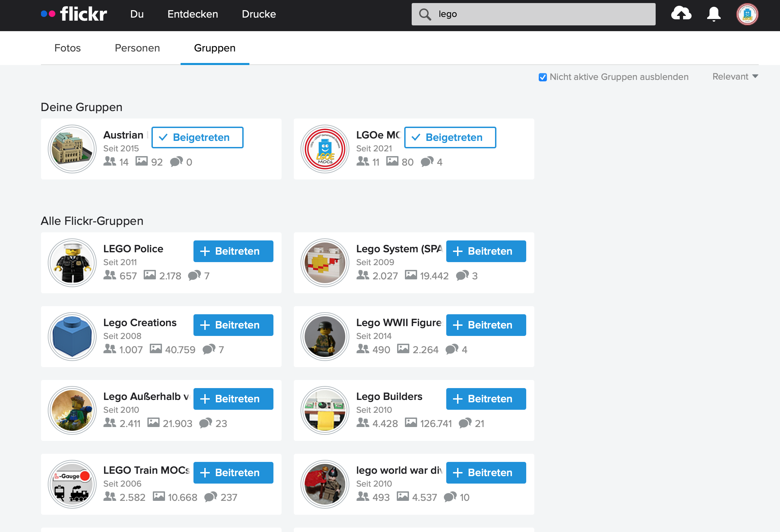Join the lego world war group
The image size is (780, 532).
click(x=486, y=473)
